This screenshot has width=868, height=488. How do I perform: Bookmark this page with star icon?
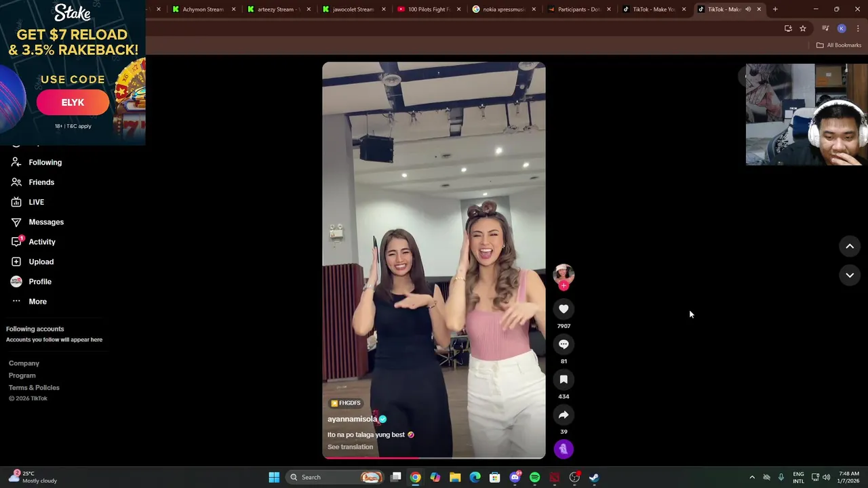pos(803,28)
